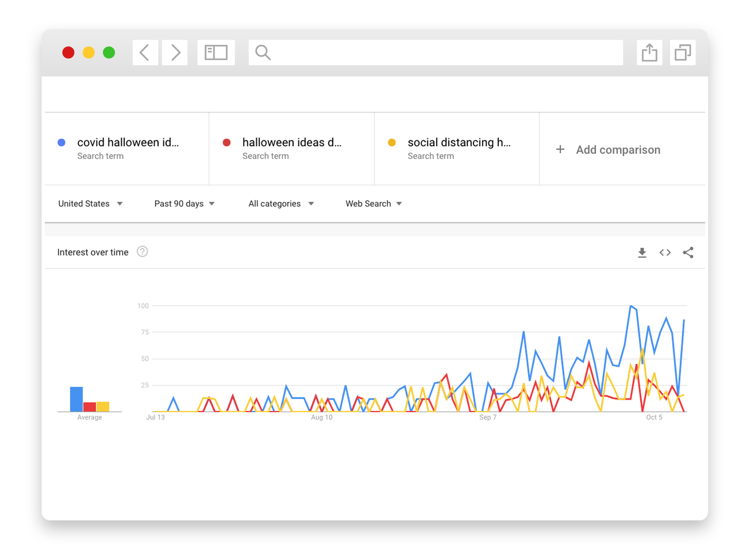Click the blue Average bar in chart
Image resolution: width=749 pixels, height=560 pixels.
76,399
